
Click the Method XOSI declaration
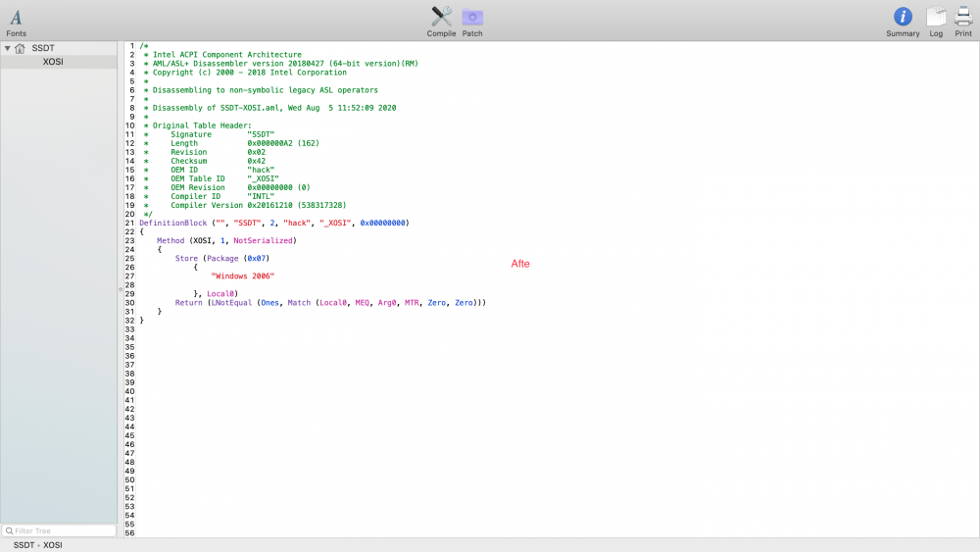point(225,240)
